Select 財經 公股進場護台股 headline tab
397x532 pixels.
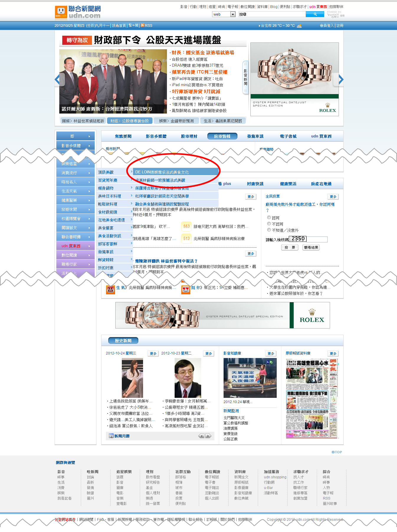click(130, 121)
